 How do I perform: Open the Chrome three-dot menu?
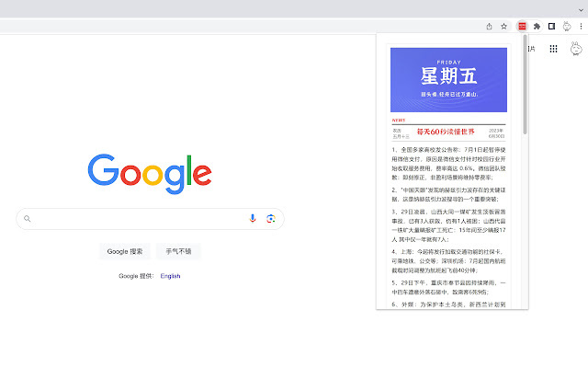click(581, 27)
